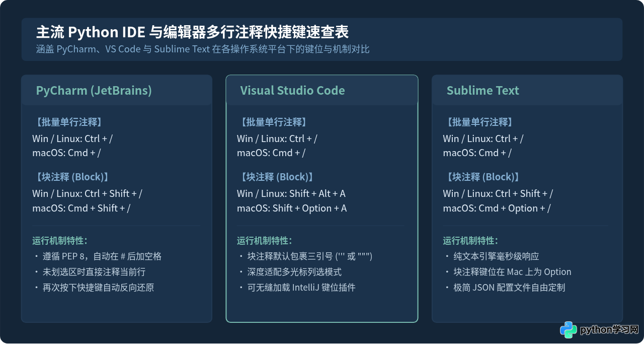Click "运行机制特性:" in the Sublime Text card

click(x=470, y=241)
